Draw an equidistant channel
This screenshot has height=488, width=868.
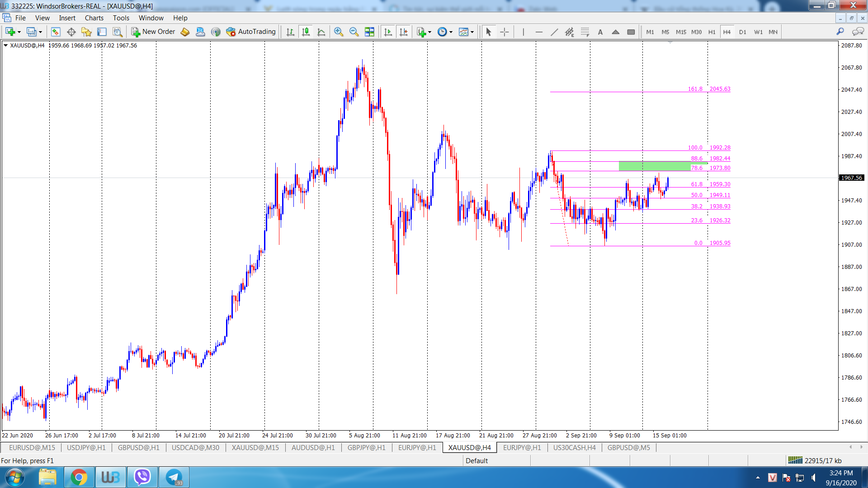[570, 32]
